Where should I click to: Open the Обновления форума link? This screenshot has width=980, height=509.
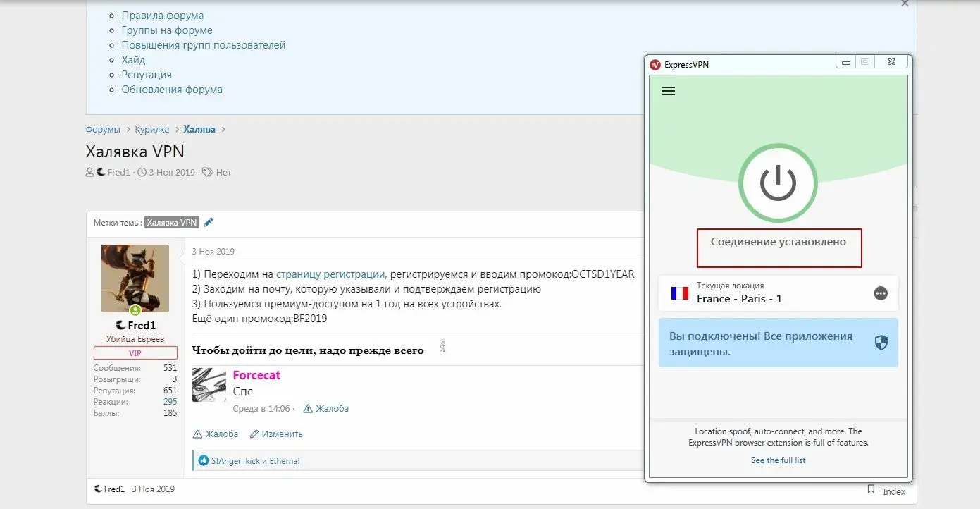click(172, 90)
